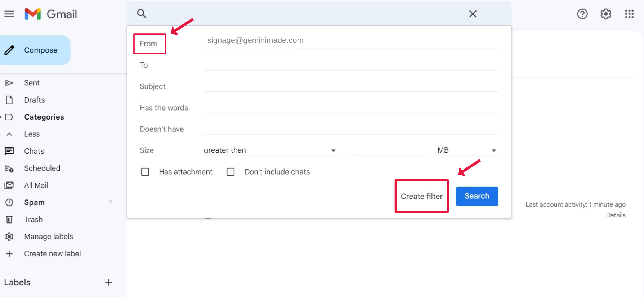Open the main menu hamburger icon
The height and width of the screenshot is (297, 644).
click(9, 14)
